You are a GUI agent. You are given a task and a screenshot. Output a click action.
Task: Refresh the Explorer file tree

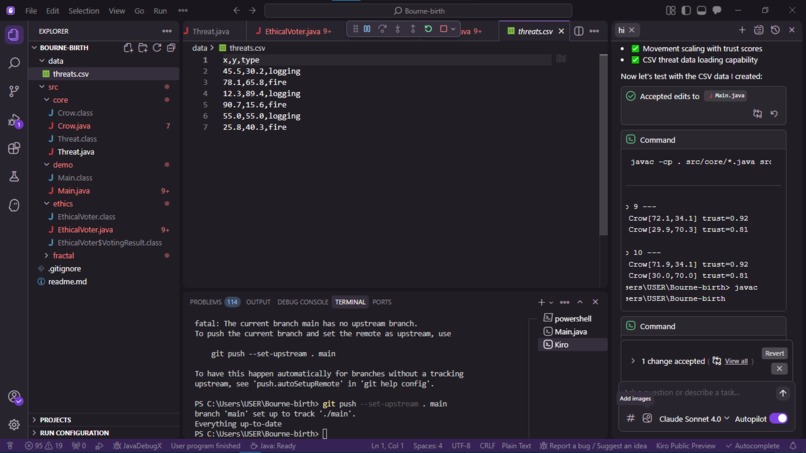coord(157,47)
